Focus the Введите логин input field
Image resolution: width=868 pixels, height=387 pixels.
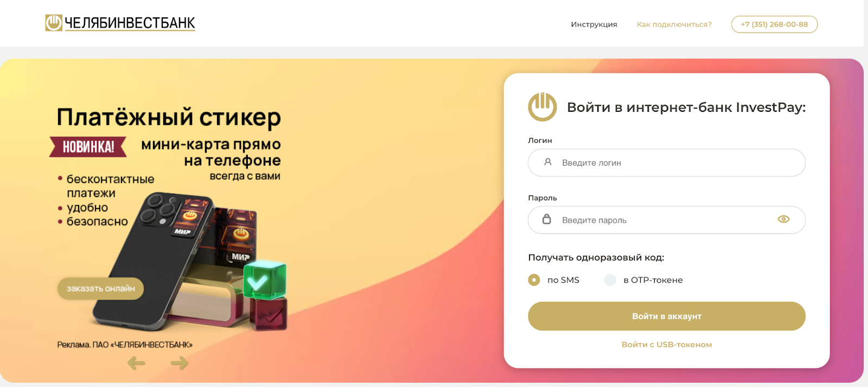tap(667, 163)
